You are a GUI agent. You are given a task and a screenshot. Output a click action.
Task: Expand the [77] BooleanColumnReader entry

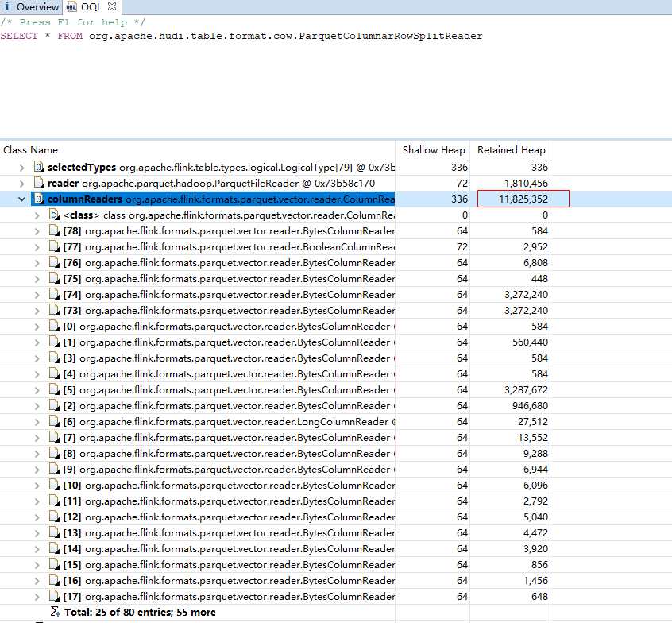[37, 247]
